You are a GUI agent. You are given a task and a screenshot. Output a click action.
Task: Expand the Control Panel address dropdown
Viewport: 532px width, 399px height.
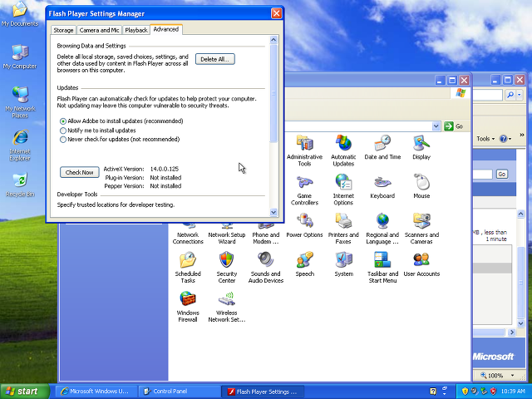(x=436, y=126)
